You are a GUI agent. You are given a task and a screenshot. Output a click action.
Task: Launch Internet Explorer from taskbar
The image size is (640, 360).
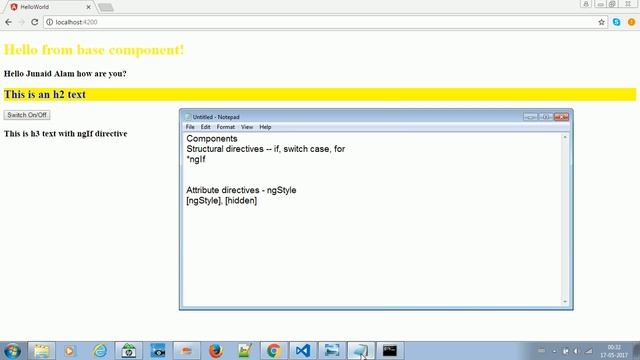coord(99,351)
